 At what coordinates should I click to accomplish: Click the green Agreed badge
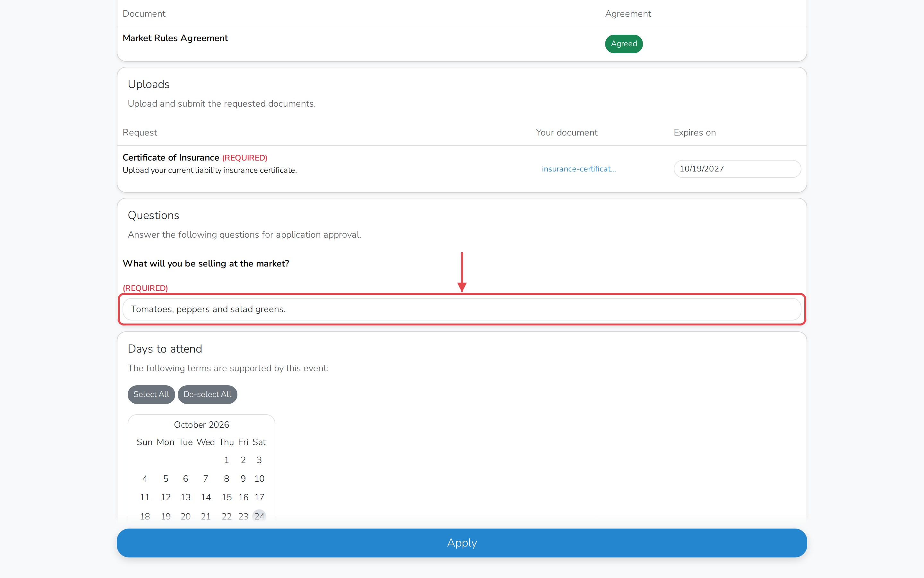pos(623,44)
